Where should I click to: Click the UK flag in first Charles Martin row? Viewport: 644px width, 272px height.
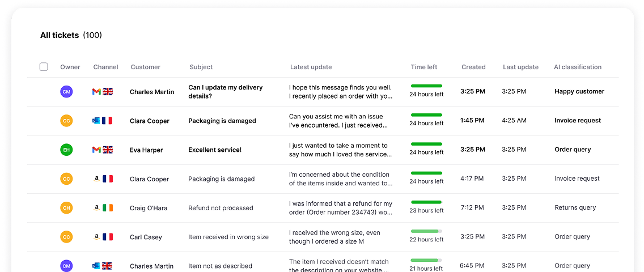(108, 92)
